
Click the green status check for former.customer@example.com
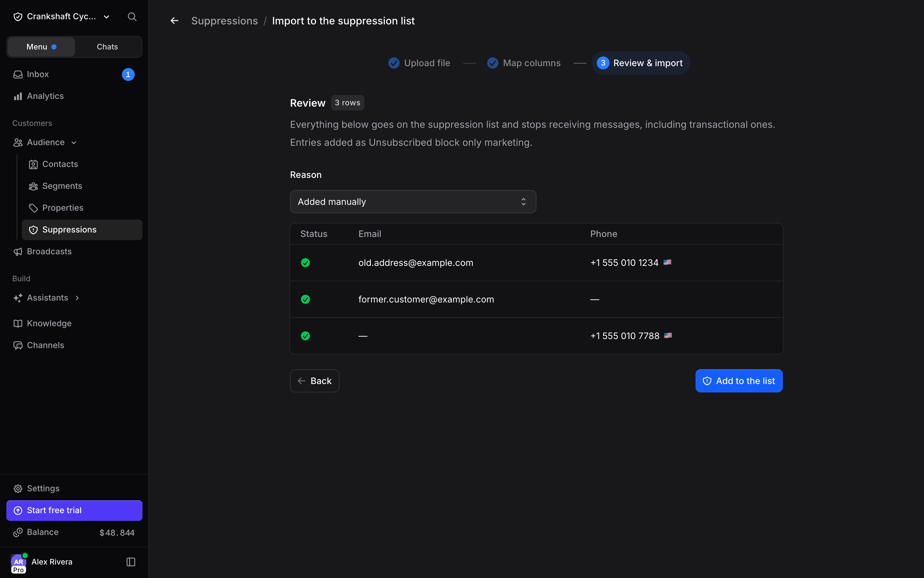(305, 299)
